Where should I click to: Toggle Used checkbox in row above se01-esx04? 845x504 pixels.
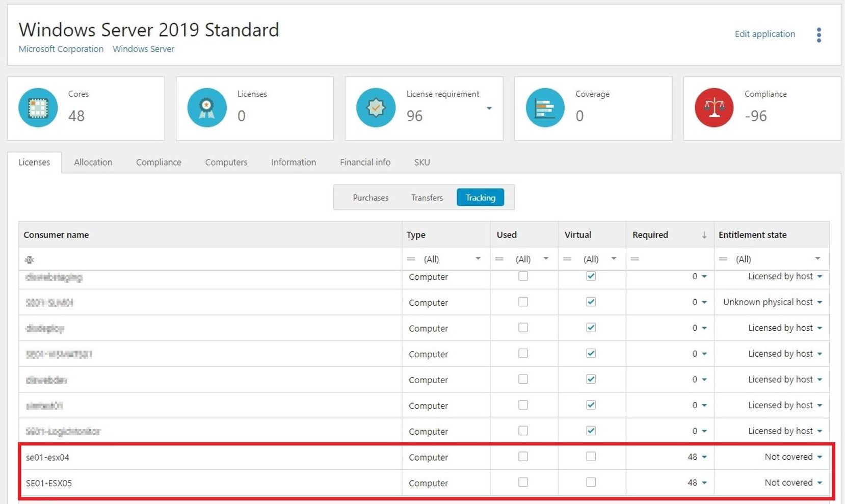(x=523, y=431)
